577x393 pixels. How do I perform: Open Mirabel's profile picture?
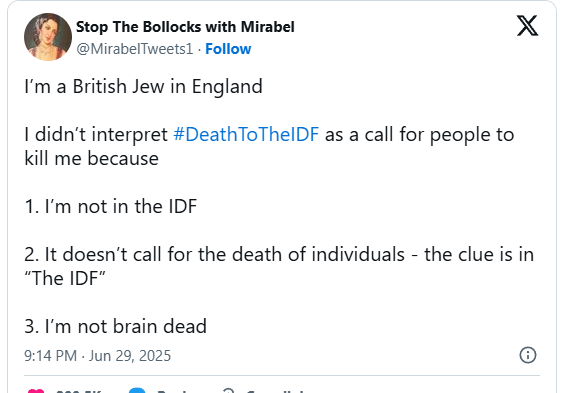[48, 37]
